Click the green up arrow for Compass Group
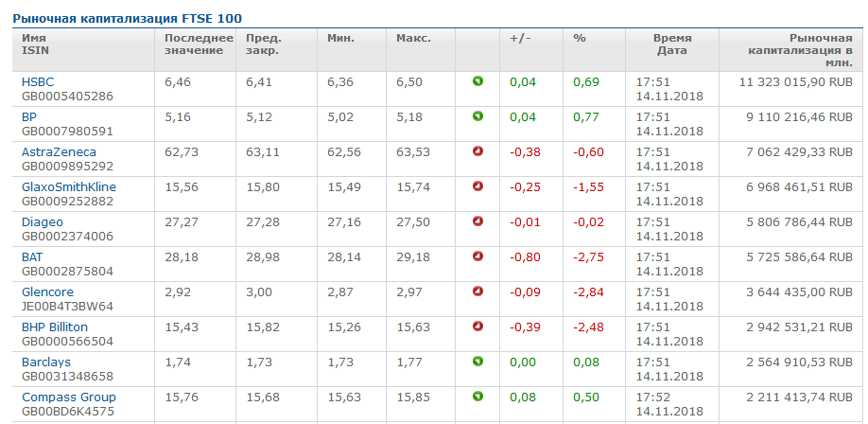868x424 pixels. click(x=477, y=397)
